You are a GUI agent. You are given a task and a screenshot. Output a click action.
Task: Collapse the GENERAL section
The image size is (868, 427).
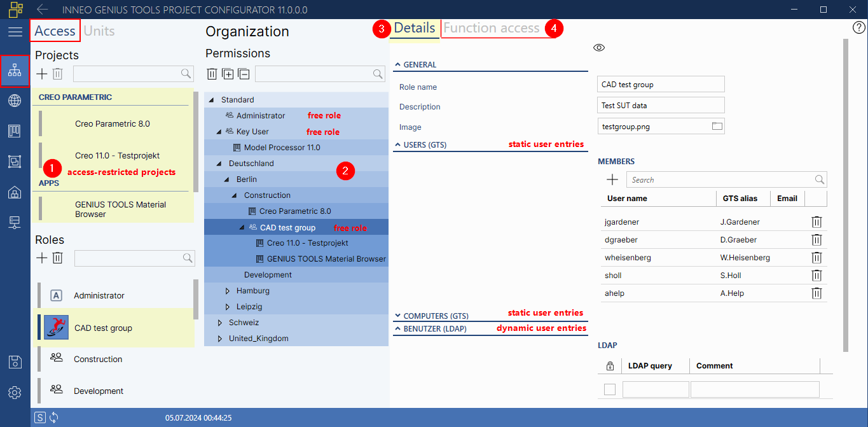[x=398, y=65]
